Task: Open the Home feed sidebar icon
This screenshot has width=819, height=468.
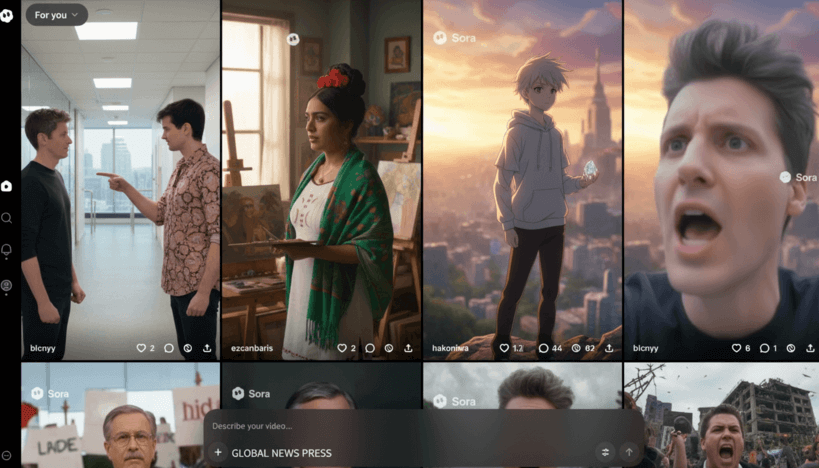Action: [x=7, y=186]
